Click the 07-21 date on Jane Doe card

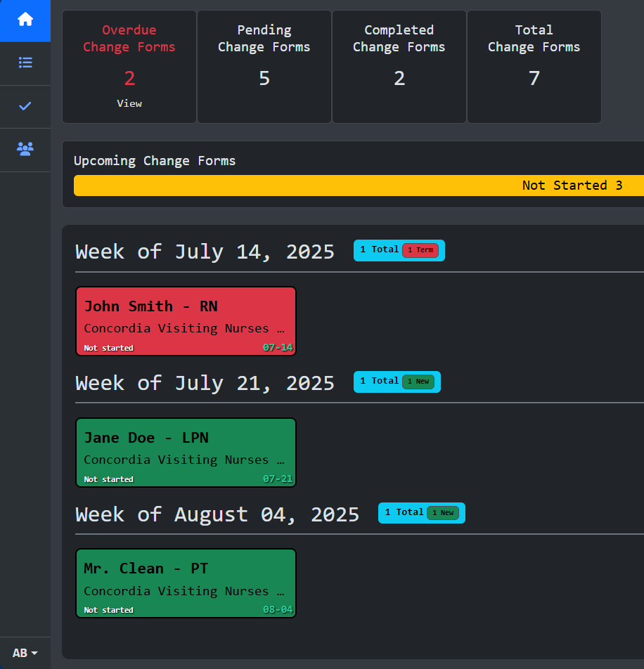coord(278,479)
